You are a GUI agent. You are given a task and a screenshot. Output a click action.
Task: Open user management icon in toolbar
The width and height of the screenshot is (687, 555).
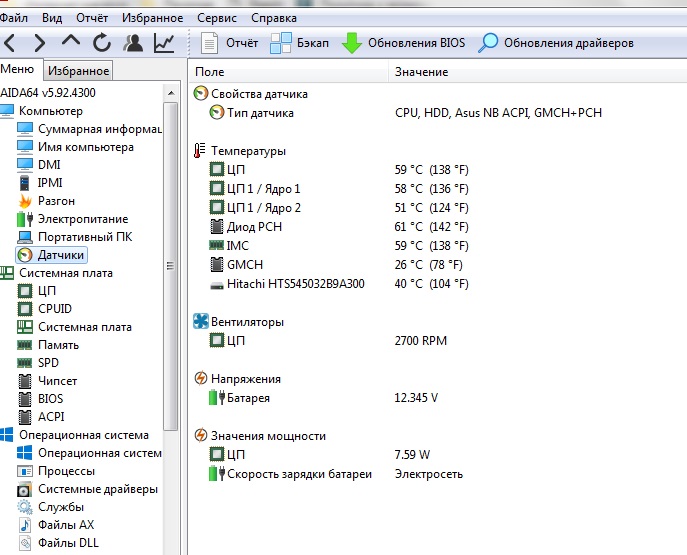click(x=133, y=43)
